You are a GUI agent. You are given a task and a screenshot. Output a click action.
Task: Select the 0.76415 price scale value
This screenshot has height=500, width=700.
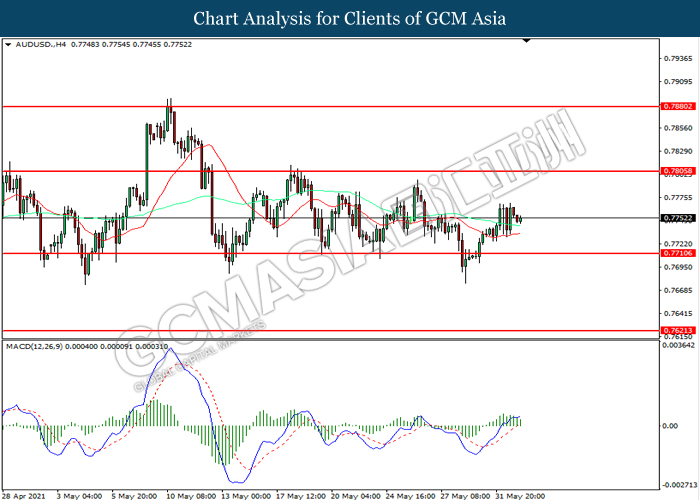[x=679, y=314]
